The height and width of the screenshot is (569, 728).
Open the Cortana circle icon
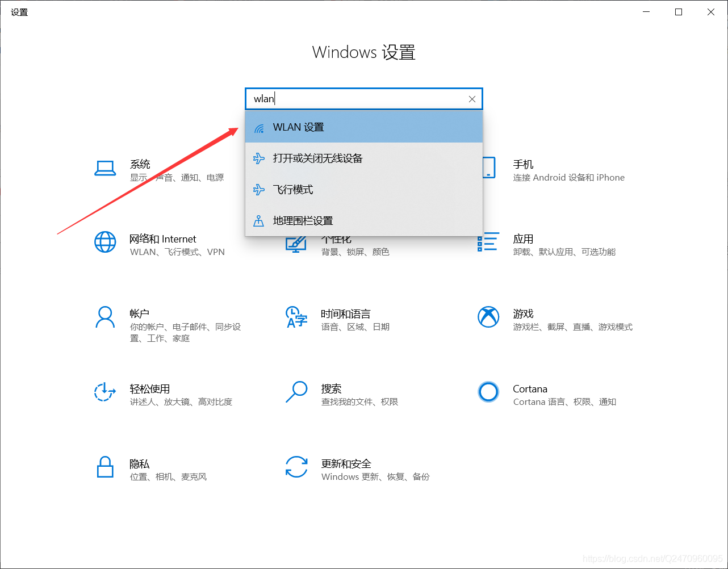488,392
